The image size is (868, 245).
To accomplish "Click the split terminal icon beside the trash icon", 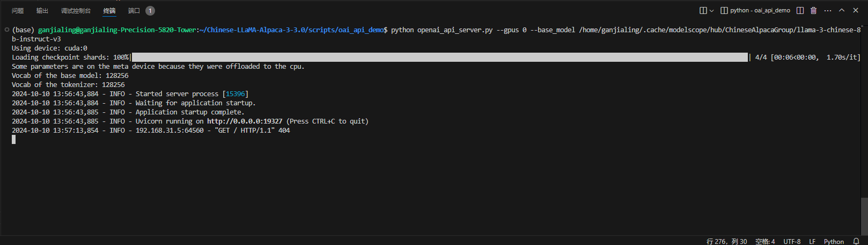I will tap(800, 10).
